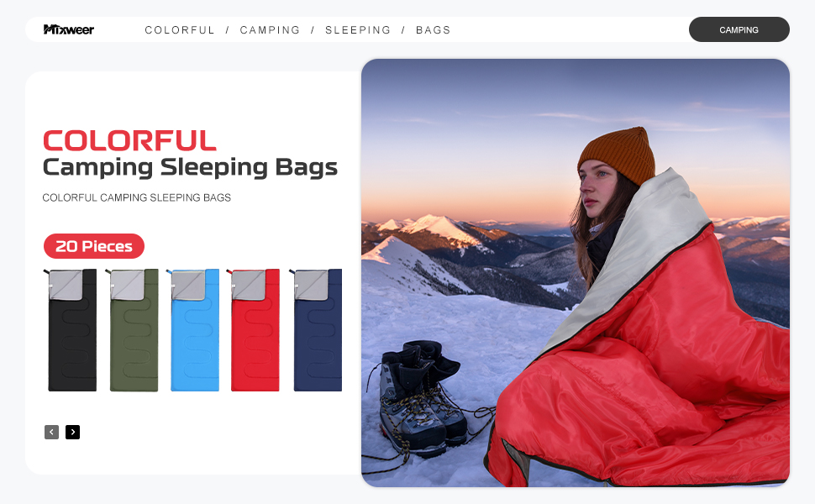Click the red COLORFUL headline
Screen dimensions: 815x504
[129, 141]
